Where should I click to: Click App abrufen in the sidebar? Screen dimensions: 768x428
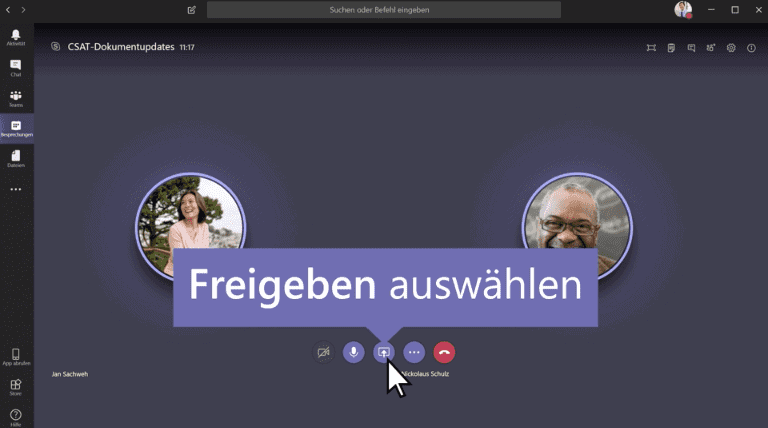point(16,357)
